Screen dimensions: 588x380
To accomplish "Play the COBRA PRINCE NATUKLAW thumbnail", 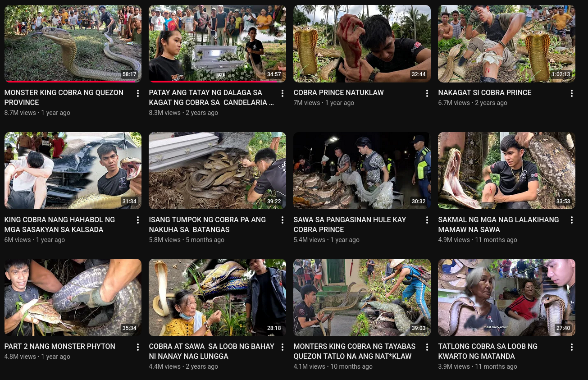I will tap(362, 44).
